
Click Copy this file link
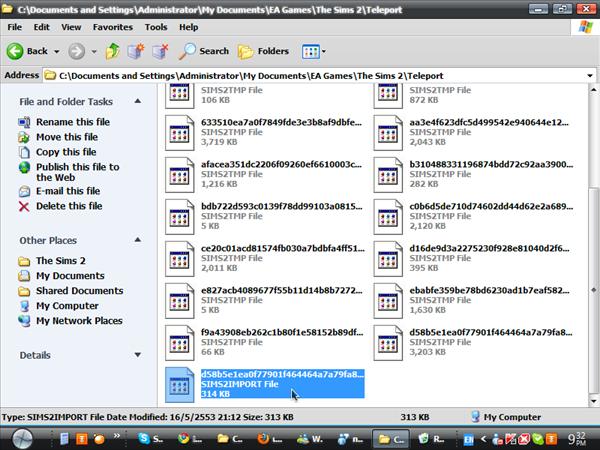coord(66,152)
